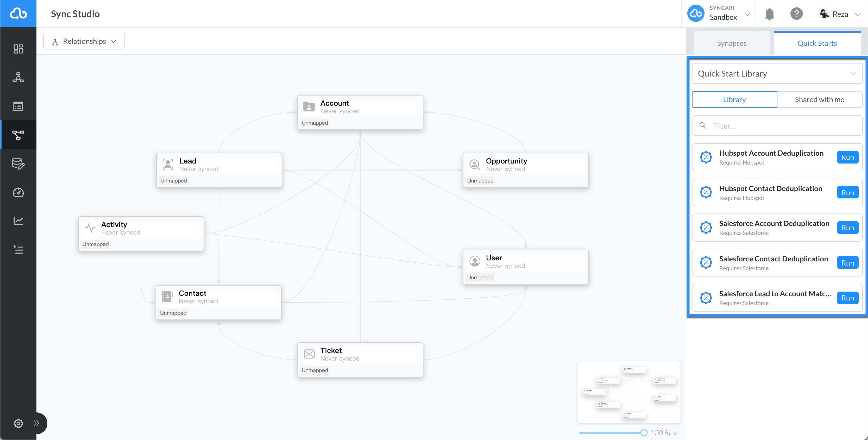Select the User entity title
This screenshot has height=440, width=868.
[494, 258]
